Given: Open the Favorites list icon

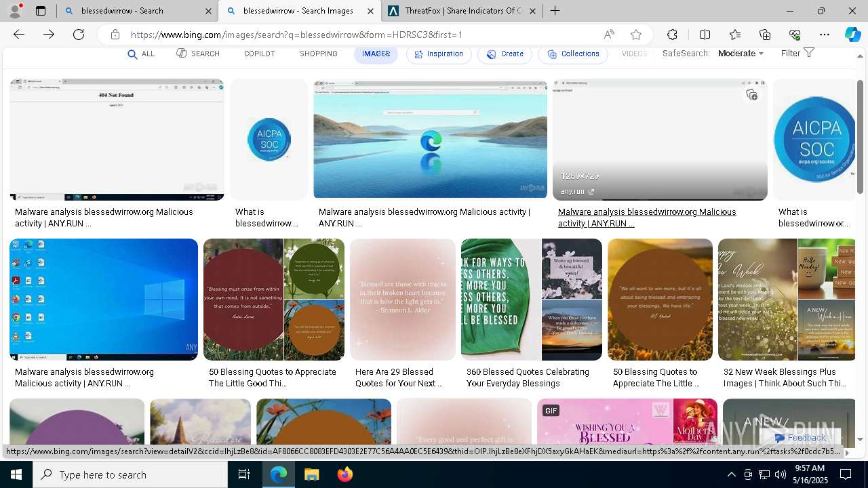Looking at the screenshot, I should click(735, 35).
